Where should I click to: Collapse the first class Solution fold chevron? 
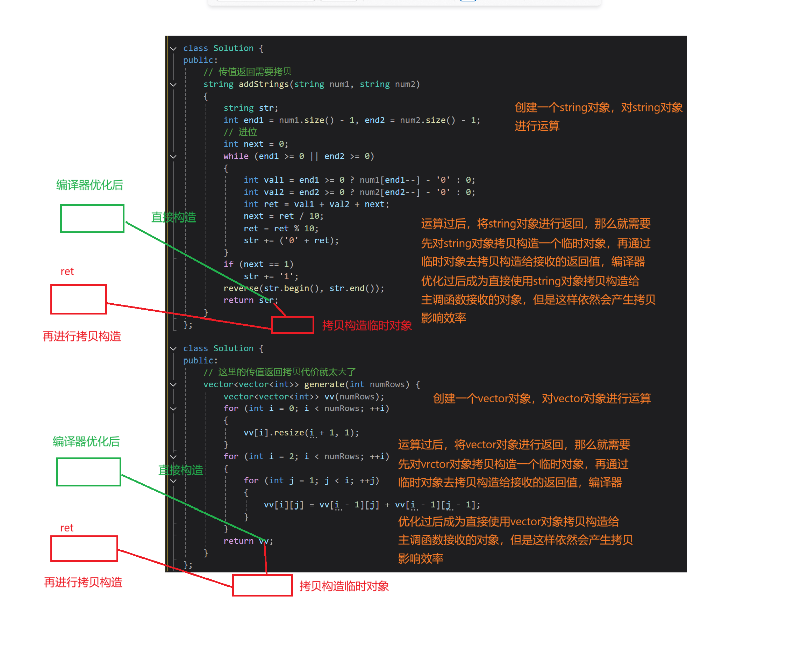pos(173,49)
